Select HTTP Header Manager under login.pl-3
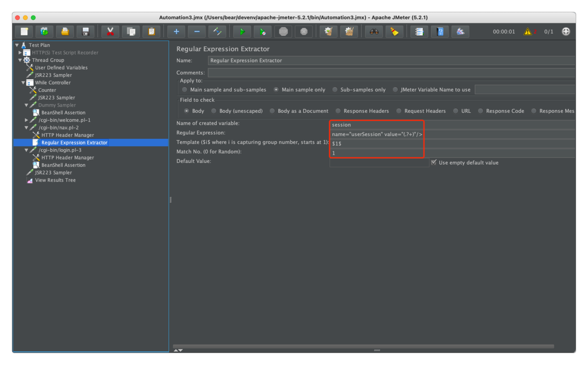The image size is (588, 365). click(67, 158)
